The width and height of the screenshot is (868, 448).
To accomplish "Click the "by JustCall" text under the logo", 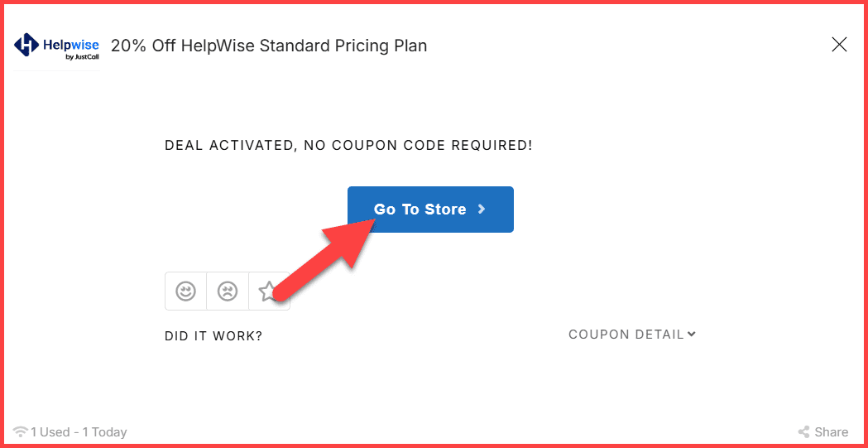I will [x=81, y=56].
